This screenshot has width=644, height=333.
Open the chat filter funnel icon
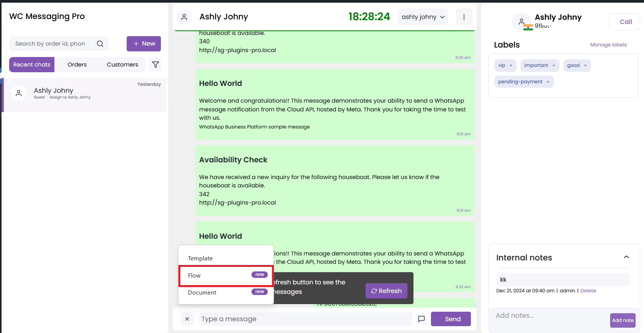click(156, 65)
